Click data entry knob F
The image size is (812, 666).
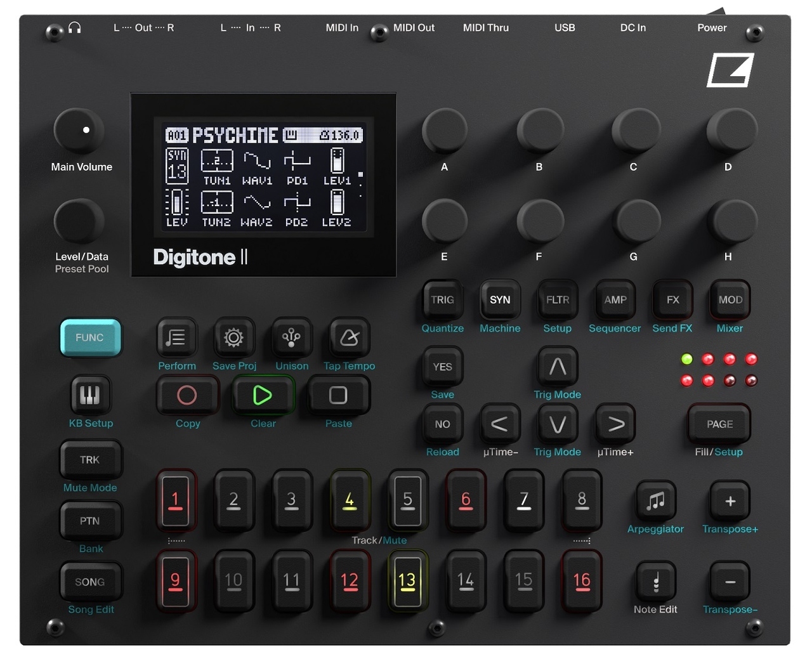(540, 221)
